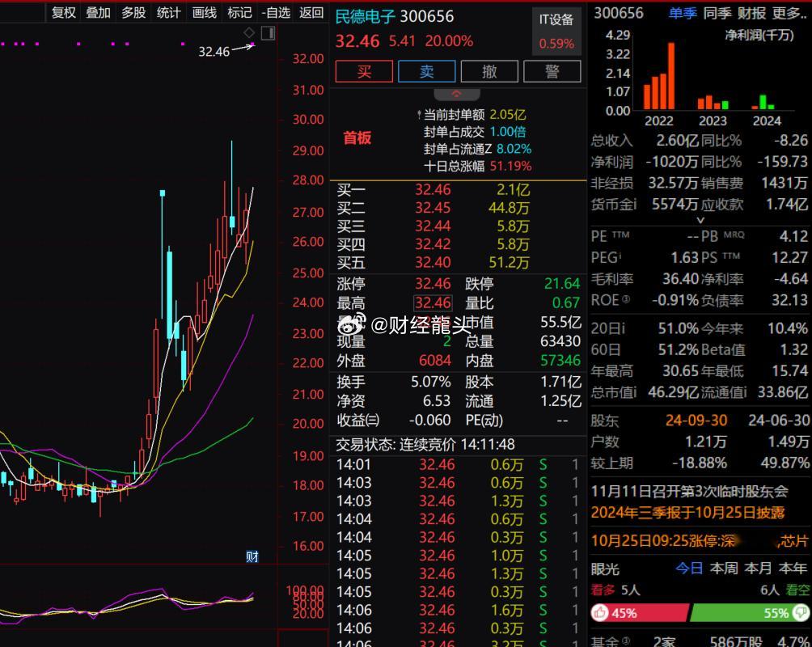Click 返回 to go back
Screen dimensions: 812x647
click(311, 12)
